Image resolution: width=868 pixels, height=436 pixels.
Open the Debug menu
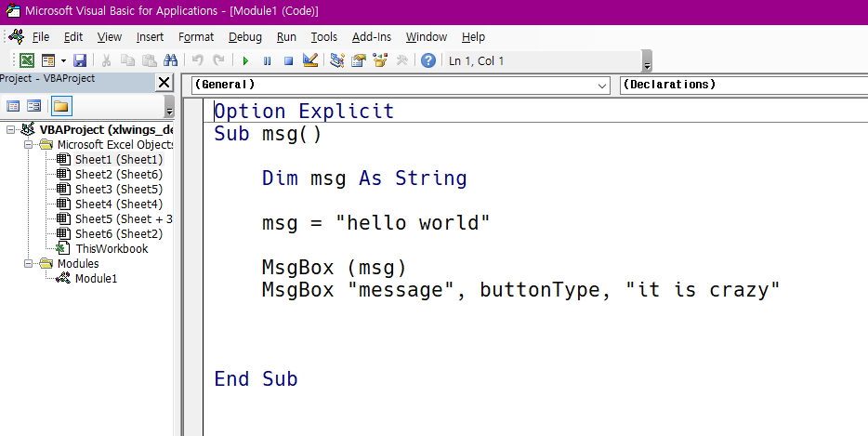(x=245, y=37)
